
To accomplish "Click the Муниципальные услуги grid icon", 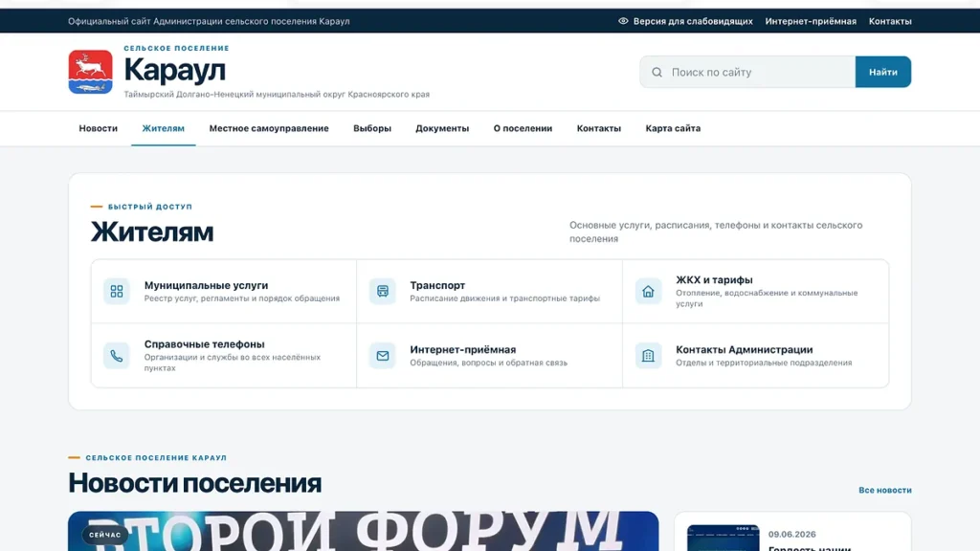I will coord(117,291).
